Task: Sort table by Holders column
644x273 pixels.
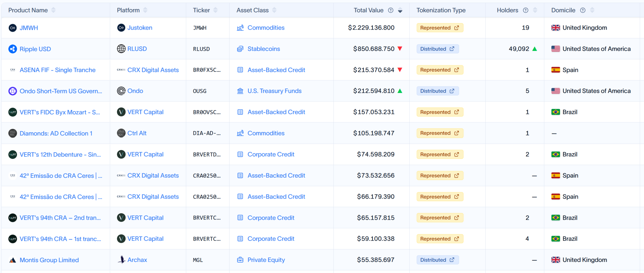Action: click(535, 10)
